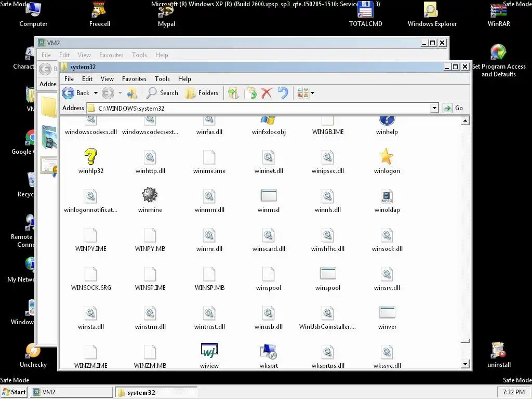Open Windows Explorer desktop shortcut

432,15
